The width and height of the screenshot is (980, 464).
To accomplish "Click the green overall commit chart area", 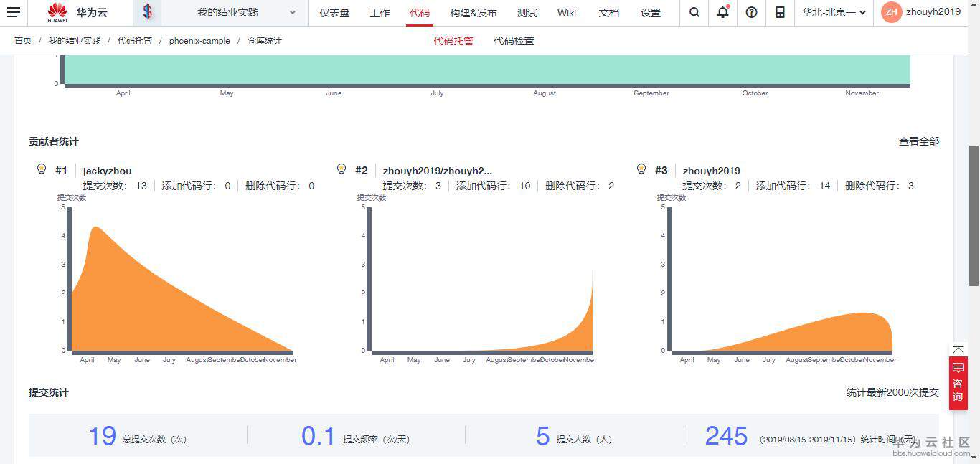I will point(487,69).
